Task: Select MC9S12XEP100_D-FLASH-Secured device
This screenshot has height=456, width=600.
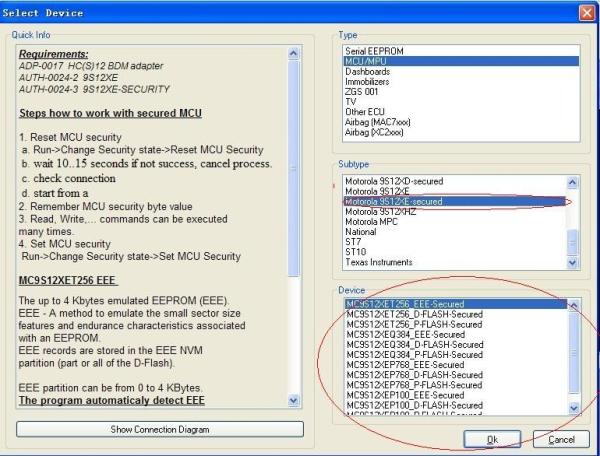Action: point(455,405)
